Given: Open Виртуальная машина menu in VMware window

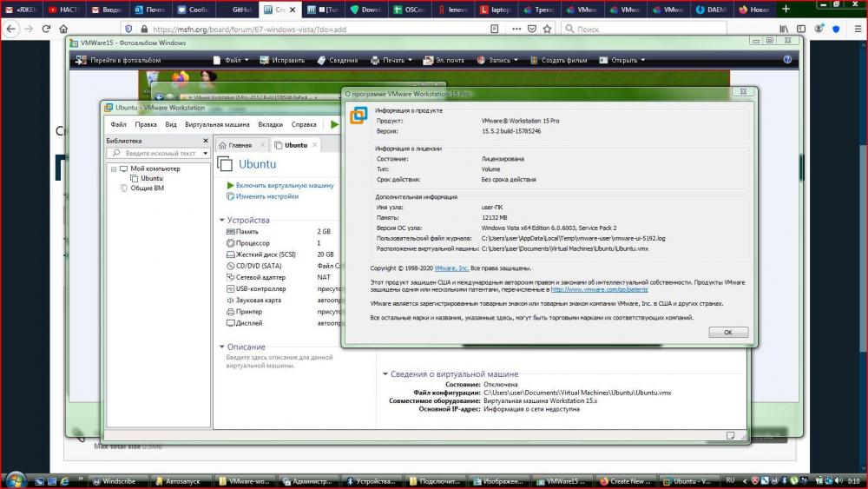Looking at the screenshot, I should pos(217,124).
